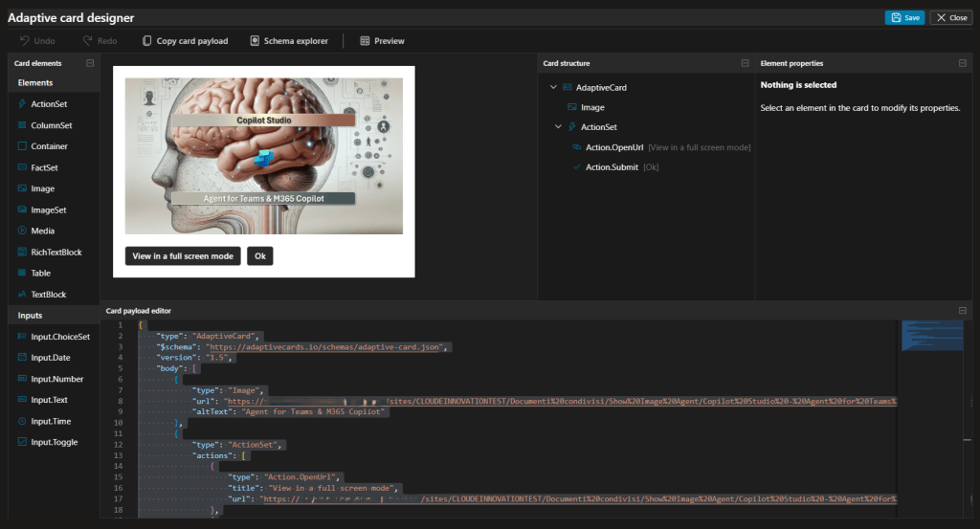Viewport: 980px width, 529px height.
Task: Choose the RichTextBlock element
Action: point(56,252)
